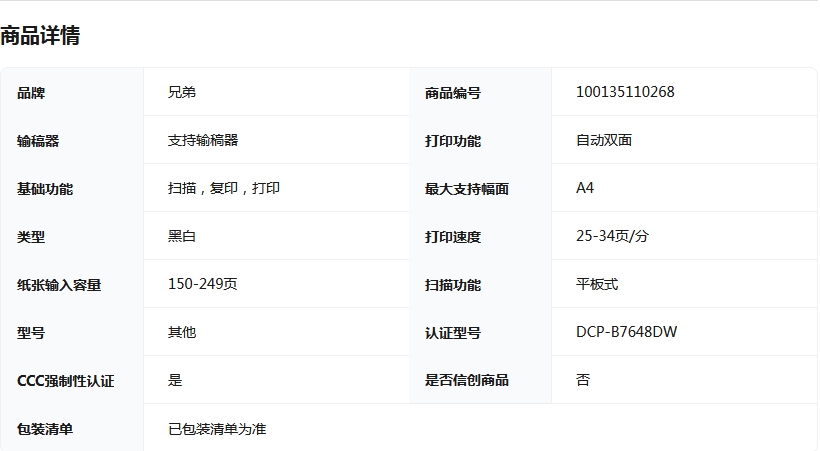Click the value 黑白
Image resolution: width=820 pixels, height=451 pixels.
click(x=182, y=236)
